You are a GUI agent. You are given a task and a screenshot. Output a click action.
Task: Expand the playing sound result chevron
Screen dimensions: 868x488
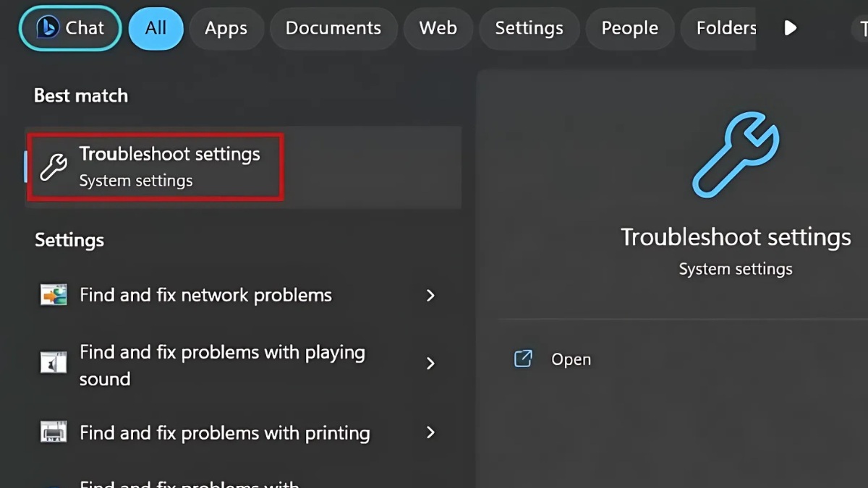coord(430,363)
